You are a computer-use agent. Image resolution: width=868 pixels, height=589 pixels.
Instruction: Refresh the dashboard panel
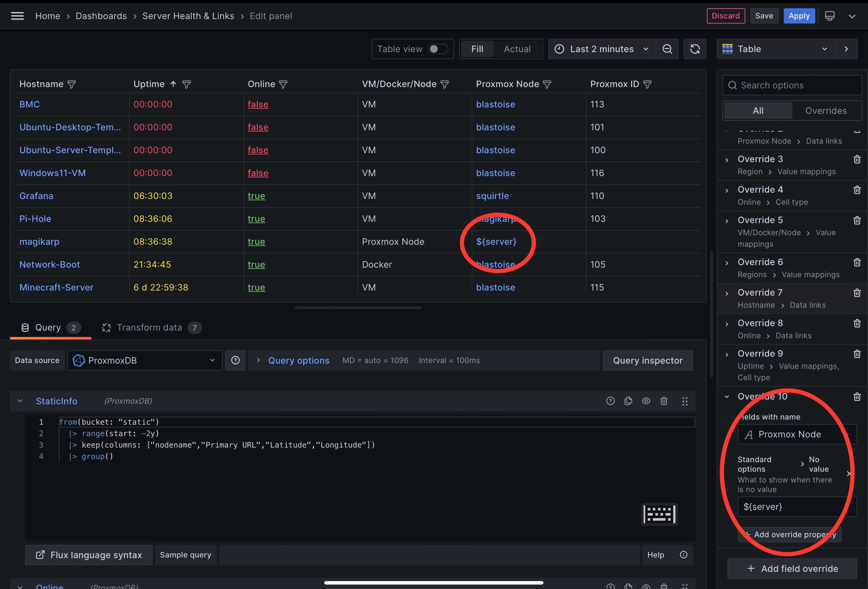pyautogui.click(x=695, y=49)
